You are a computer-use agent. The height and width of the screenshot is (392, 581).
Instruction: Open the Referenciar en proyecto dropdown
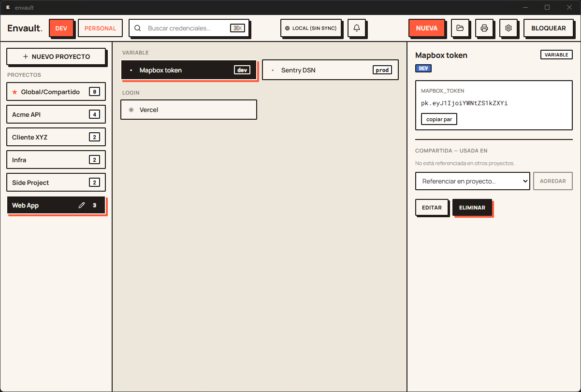(x=473, y=181)
